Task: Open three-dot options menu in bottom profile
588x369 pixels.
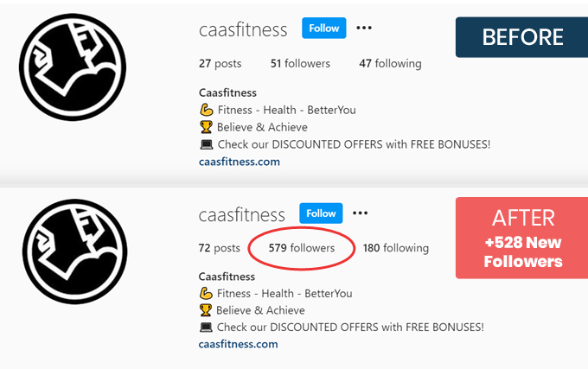Action: pyautogui.click(x=361, y=213)
